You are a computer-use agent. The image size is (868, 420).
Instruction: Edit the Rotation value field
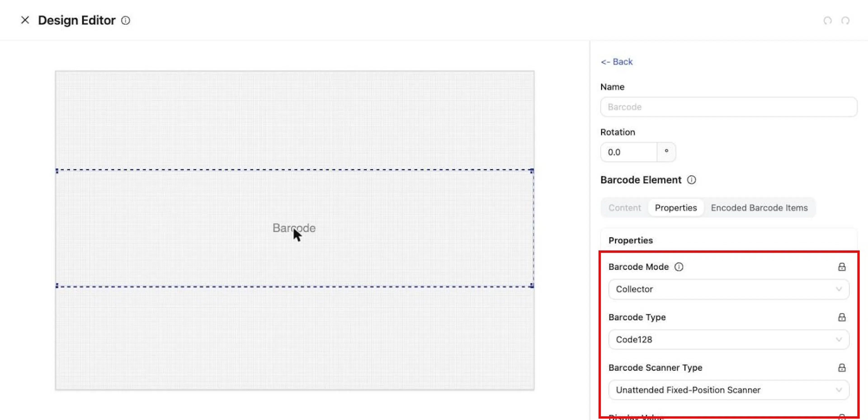pos(629,152)
